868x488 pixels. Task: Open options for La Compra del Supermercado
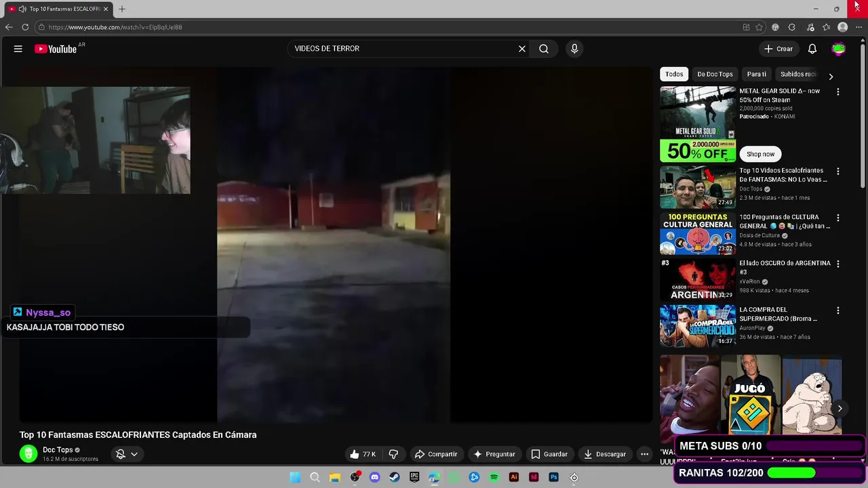(838, 310)
